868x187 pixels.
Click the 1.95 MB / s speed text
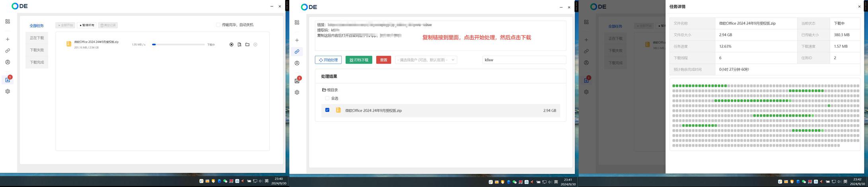138,45
